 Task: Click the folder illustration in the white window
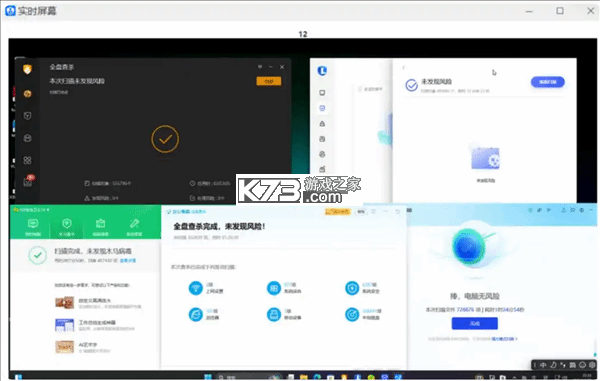pyautogui.click(x=485, y=158)
